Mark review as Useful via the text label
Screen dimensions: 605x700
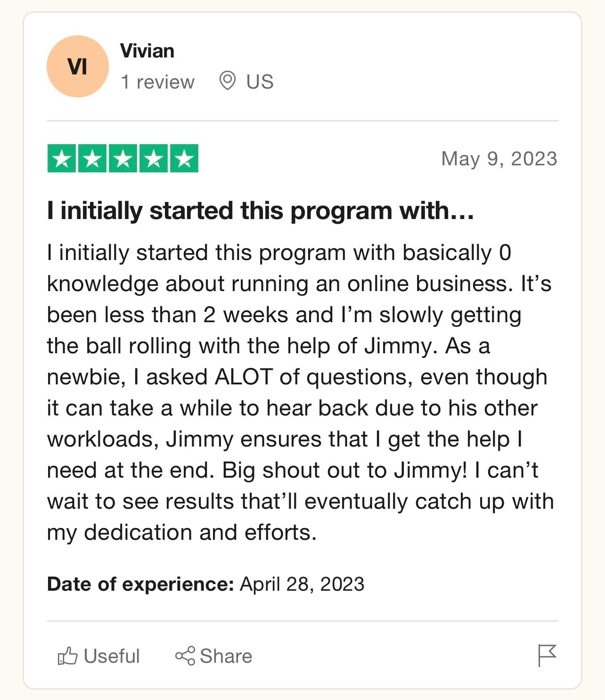tap(112, 656)
